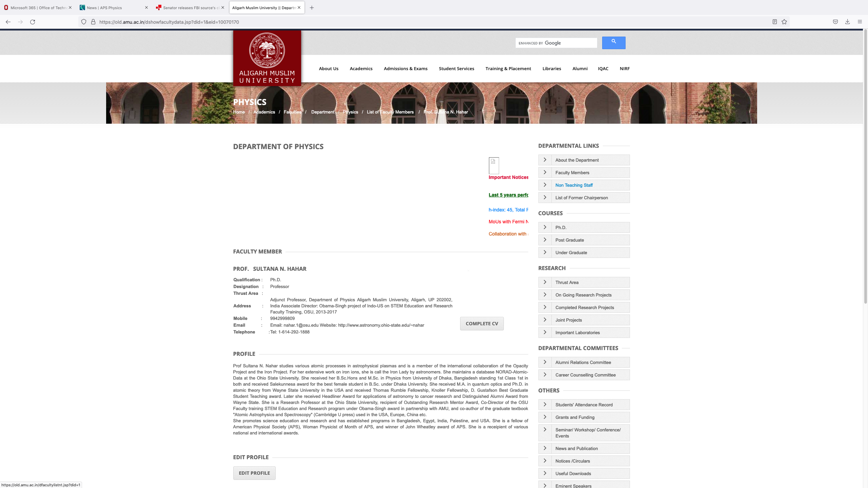The image size is (868, 488).
Task: Open the Non Teaching Staff link
Action: (574, 185)
